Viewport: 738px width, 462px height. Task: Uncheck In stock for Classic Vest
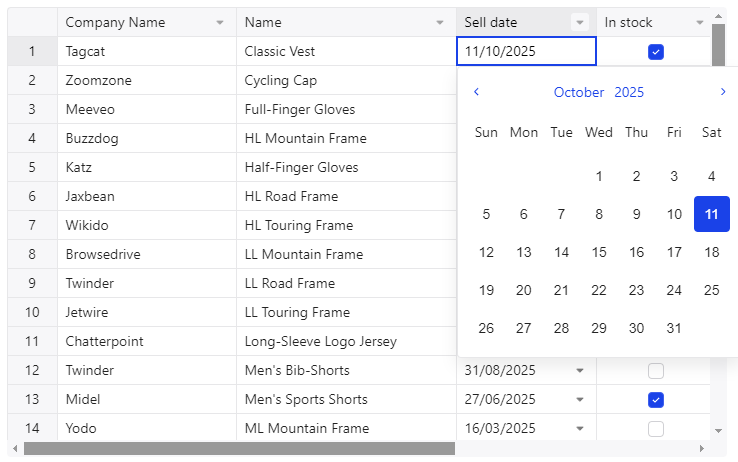[656, 52]
